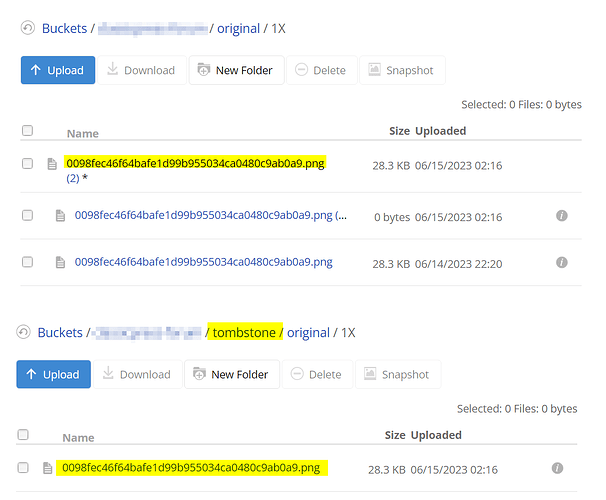Open info icon for tombstone folder file
The width and height of the screenshot is (606, 500).
click(557, 468)
